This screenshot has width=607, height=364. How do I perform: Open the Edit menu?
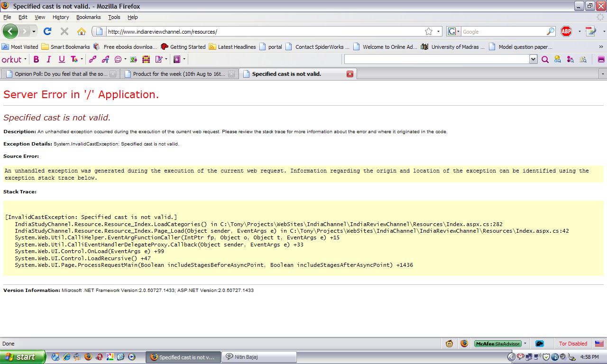pyautogui.click(x=23, y=17)
